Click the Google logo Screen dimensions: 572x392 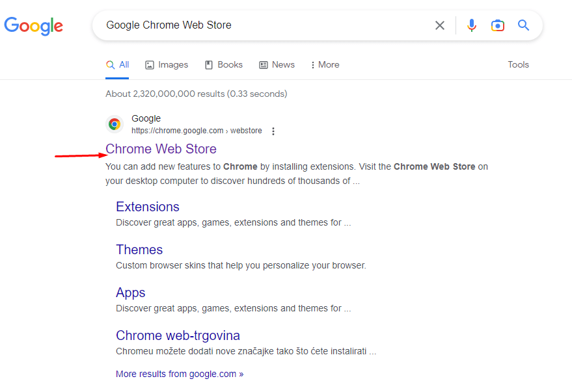click(x=34, y=26)
